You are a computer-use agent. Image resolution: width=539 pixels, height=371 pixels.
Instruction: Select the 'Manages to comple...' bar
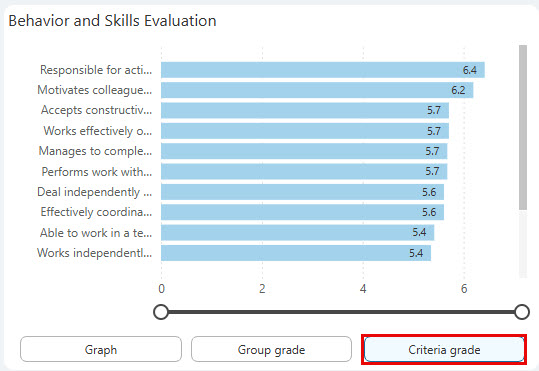(304, 151)
